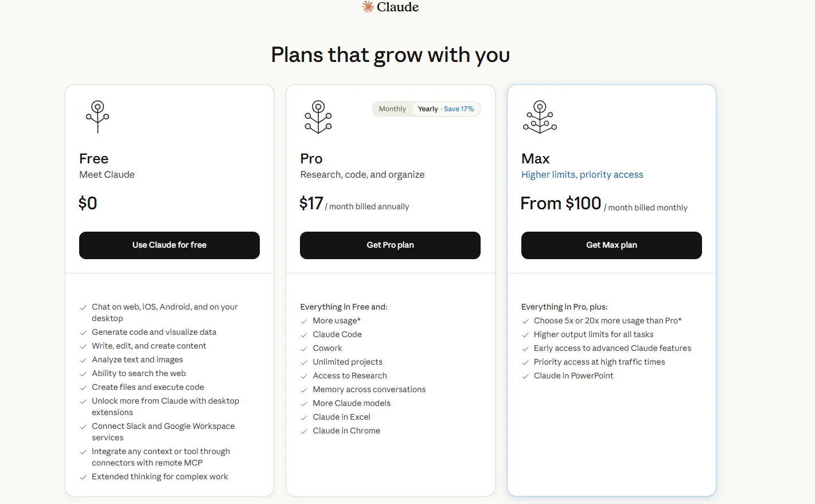Screen dimensions: 815x504
Task: Click the More usage* feature item
Action: click(337, 321)
